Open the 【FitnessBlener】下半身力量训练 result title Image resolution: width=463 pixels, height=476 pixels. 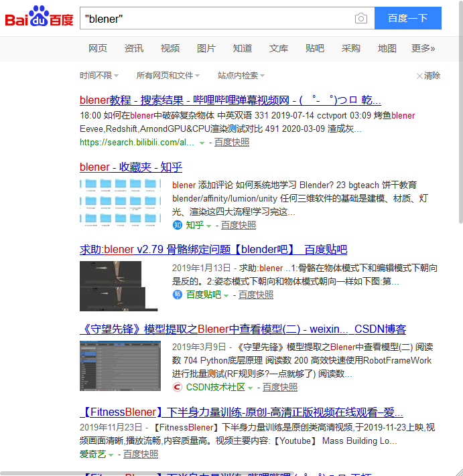pyautogui.click(x=241, y=412)
